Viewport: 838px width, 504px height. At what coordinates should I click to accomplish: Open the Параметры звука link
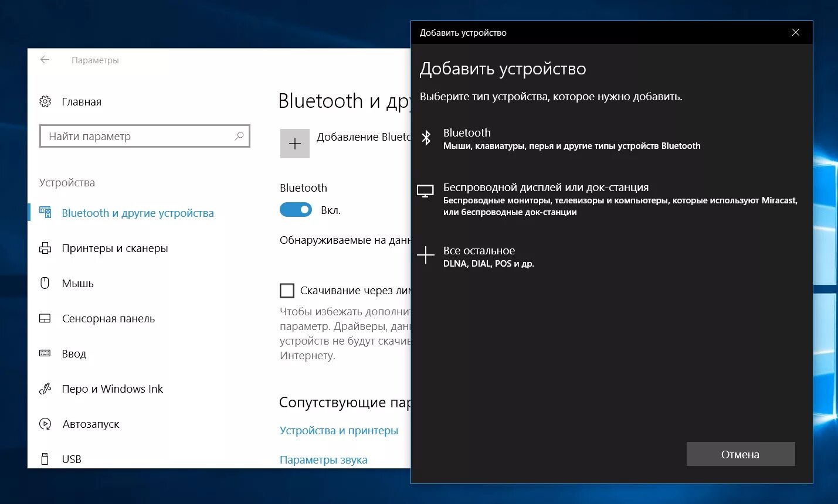tap(324, 460)
